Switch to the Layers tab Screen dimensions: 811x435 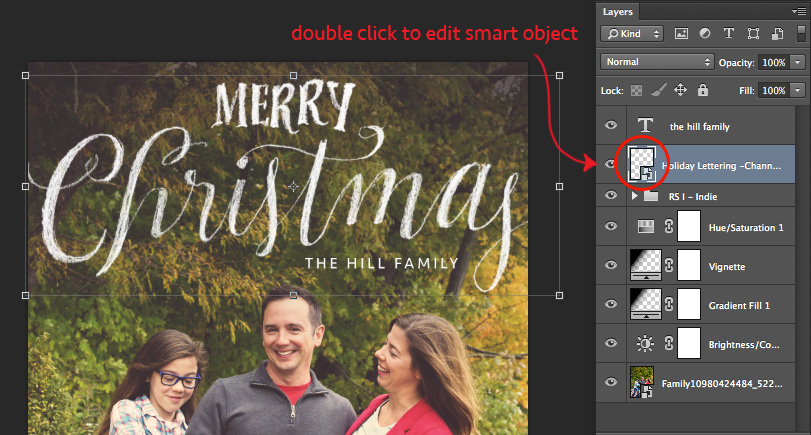[x=618, y=11]
